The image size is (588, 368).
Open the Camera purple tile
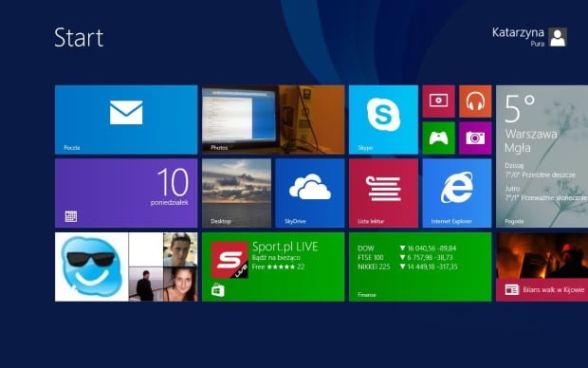(x=475, y=138)
